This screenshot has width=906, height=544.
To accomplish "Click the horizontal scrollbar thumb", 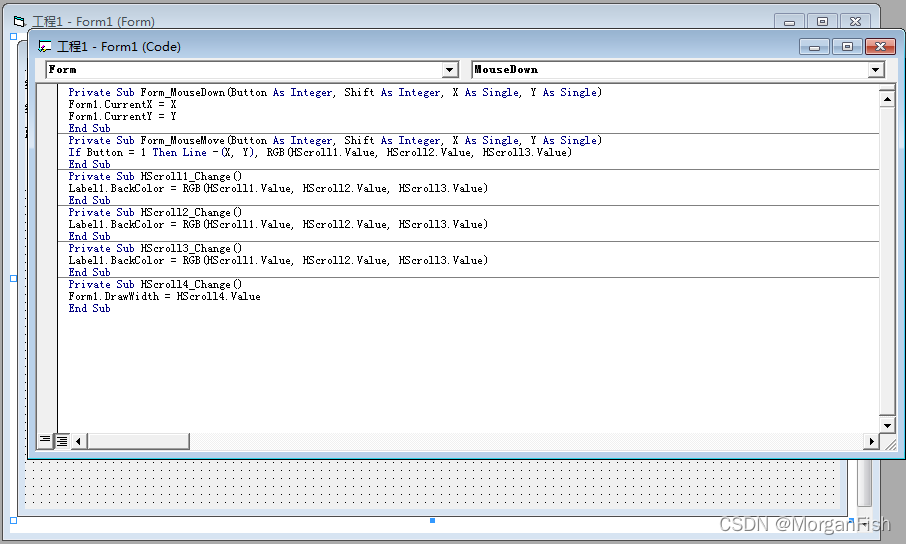I will coord(138,441).
